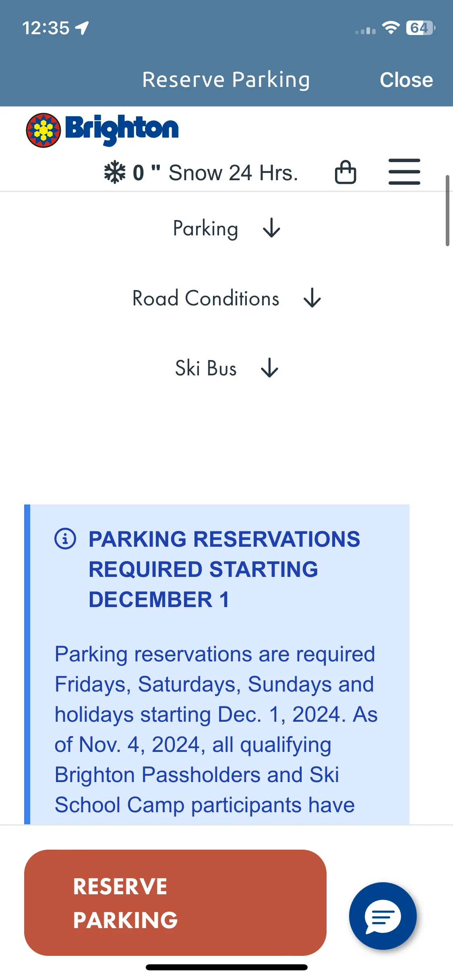Jump to Road Conditions section
Image resolution: width=453 pixels, height=980 pixels.
tap(206, 298)
